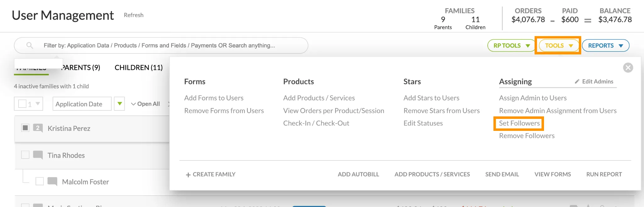This screenshot has width=644, height=207.
Task: Select Add Stars to Users
Action: click(431, 98)
